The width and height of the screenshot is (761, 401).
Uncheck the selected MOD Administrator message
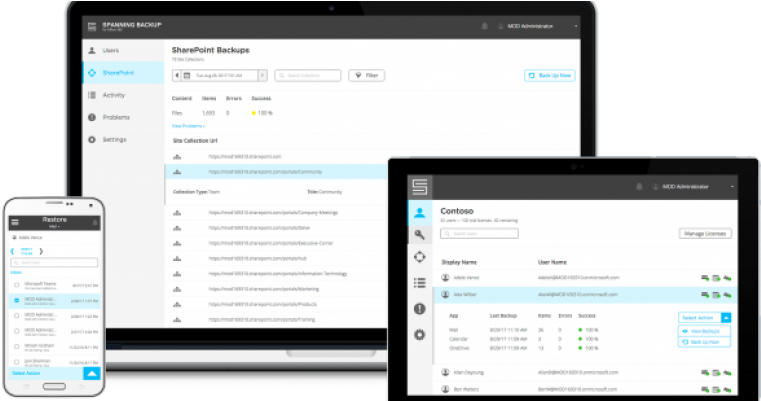pyautogui.click(x=17, y=301)
